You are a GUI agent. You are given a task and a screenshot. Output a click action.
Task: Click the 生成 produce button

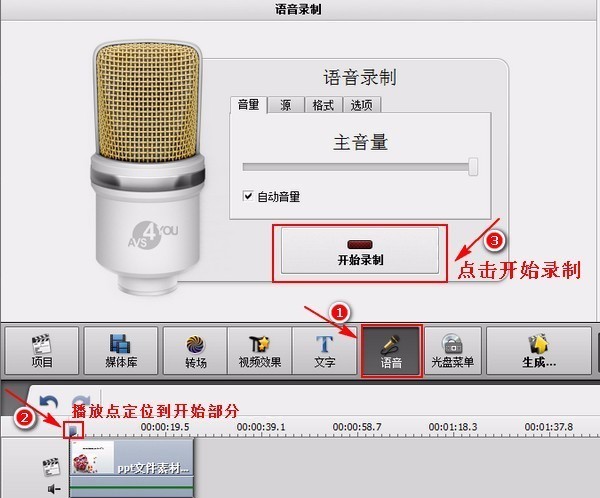(540, 351)
